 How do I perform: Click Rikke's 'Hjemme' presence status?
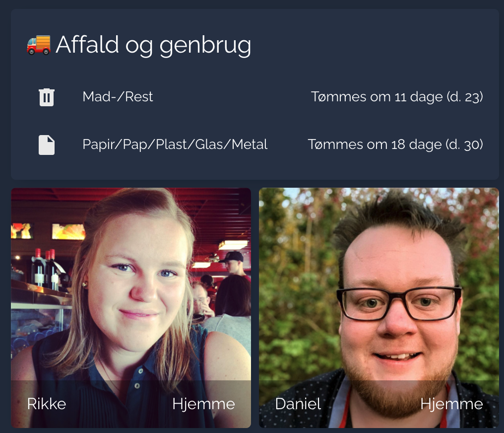pyautogui.click(x=203, y=404)
